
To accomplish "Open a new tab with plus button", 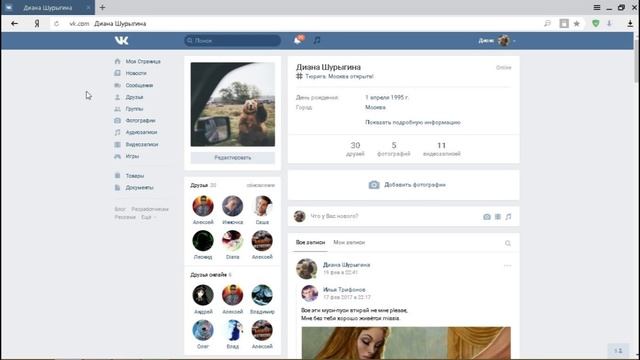I will pos(102,7).
